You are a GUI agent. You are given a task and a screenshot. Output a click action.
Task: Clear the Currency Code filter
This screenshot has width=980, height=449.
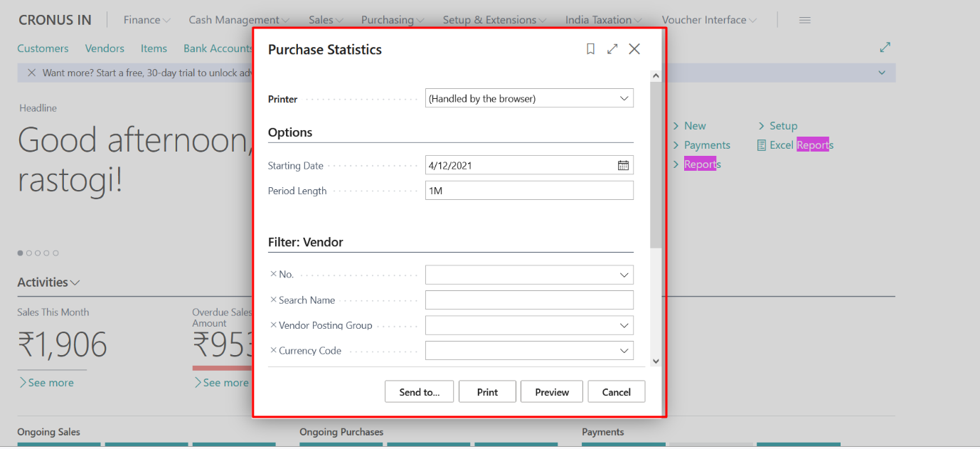274,350
